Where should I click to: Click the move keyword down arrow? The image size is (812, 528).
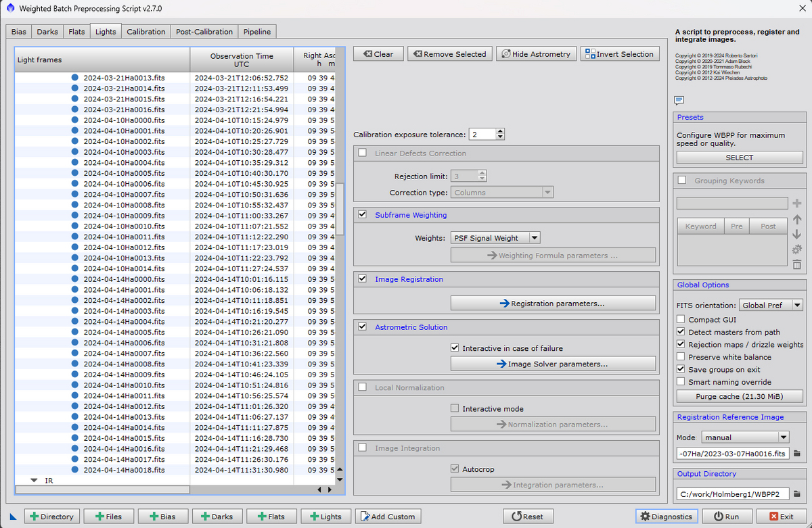796,235
